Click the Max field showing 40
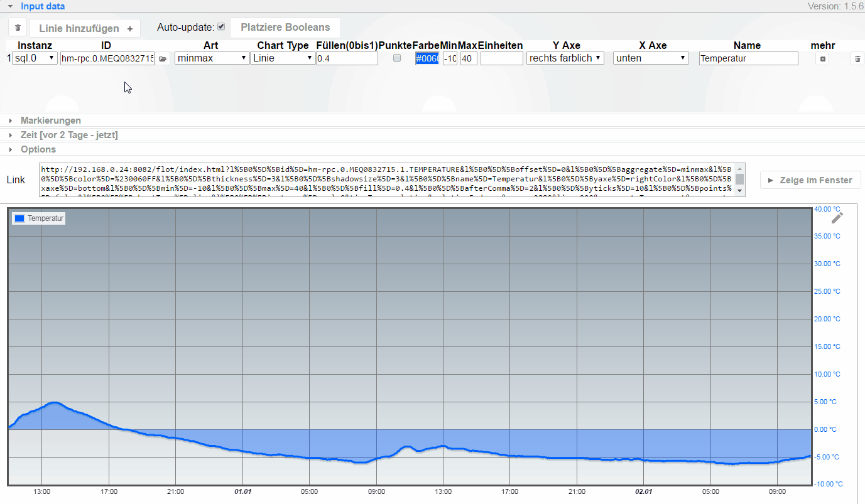865x504 pixels. coord(469,58)
